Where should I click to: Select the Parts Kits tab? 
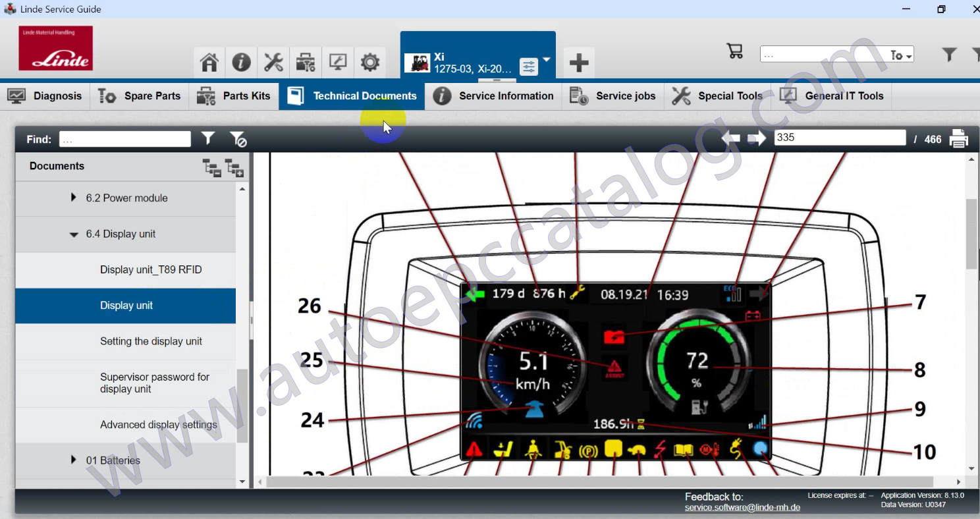tap(234, 96)
